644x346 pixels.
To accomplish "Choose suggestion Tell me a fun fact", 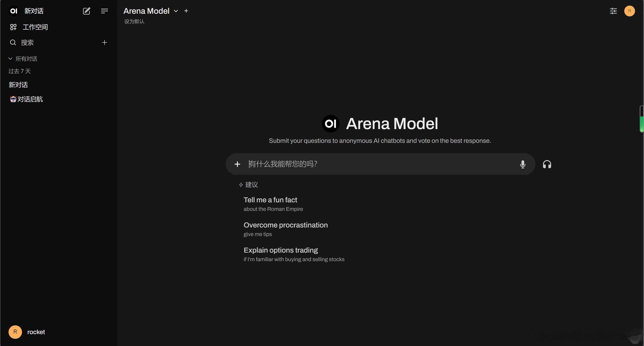I will (x=273, y=204).
